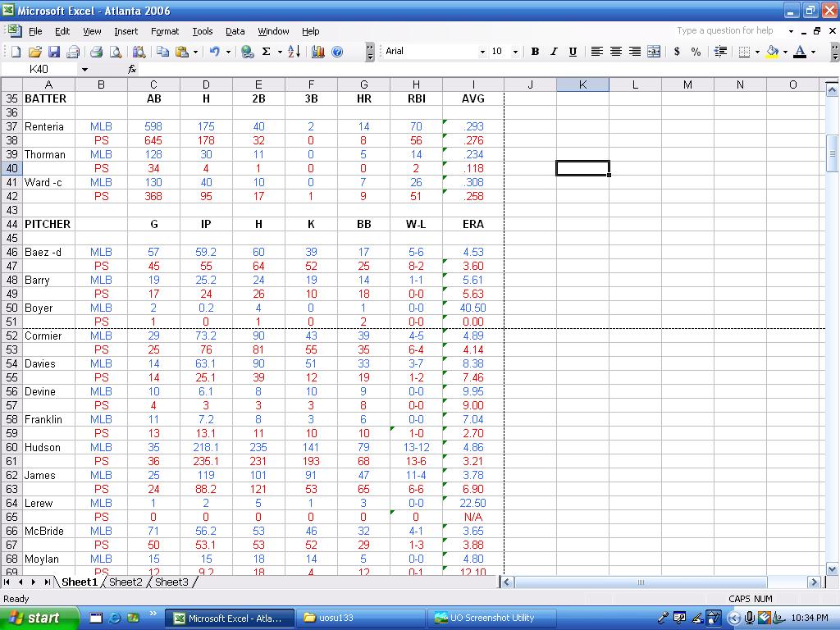The height and width of the screenshot is (630, 840).
Task: Open the File menu
Action: point(35,31)
